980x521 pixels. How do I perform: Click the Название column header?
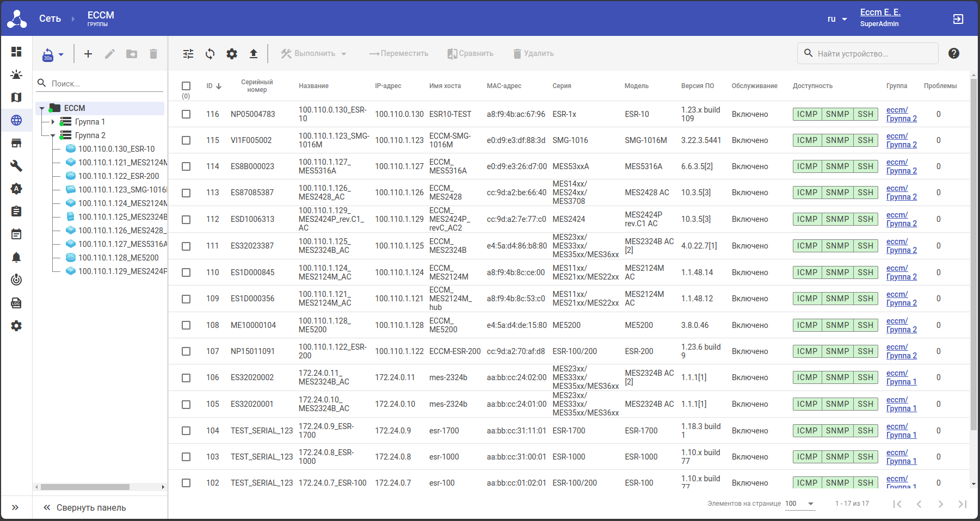point(313,86)
